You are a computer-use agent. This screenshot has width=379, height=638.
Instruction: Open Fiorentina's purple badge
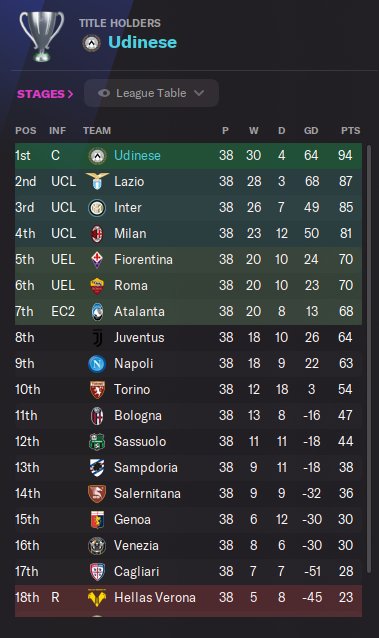97,260
